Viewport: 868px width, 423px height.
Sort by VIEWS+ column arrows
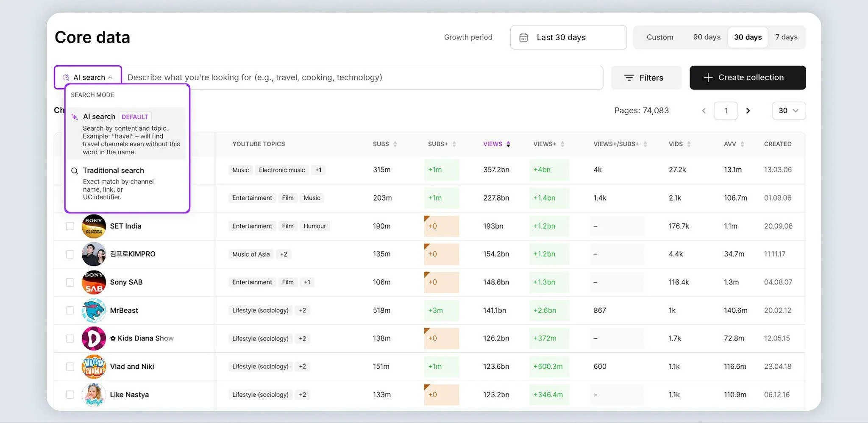(562, 144)
